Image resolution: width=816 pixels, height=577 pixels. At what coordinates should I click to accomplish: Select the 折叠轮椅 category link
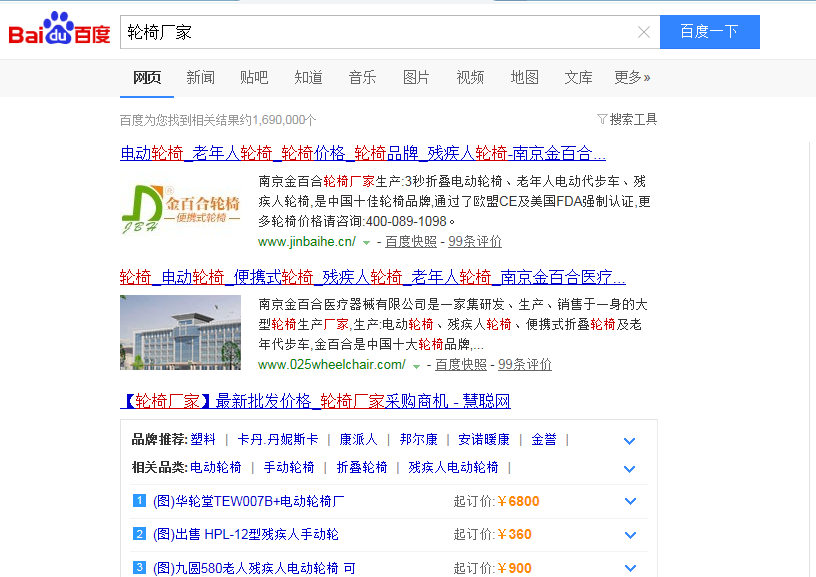362,467
